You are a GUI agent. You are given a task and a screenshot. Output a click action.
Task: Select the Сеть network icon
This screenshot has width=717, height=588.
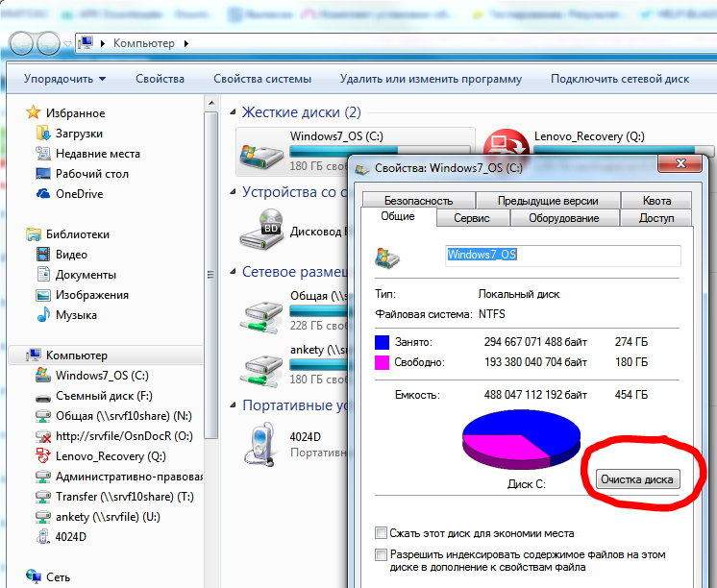[x=34, y=576]
